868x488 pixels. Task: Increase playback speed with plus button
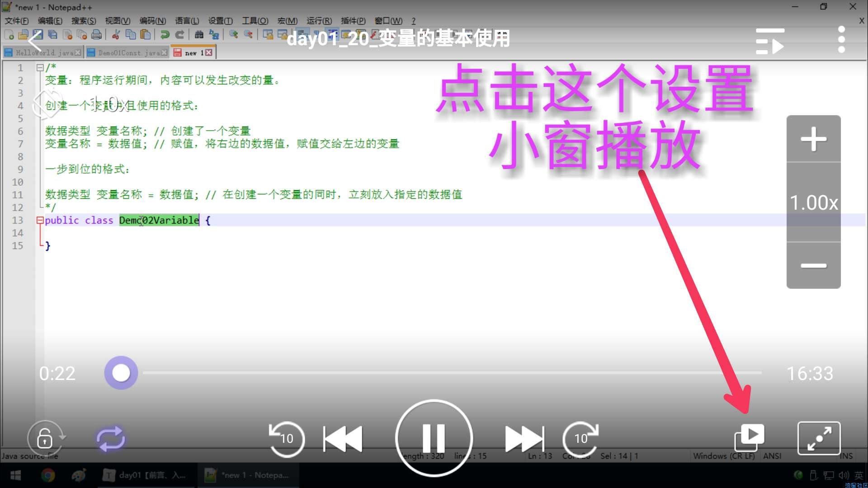pyautogui.click(x=814, y=139)
